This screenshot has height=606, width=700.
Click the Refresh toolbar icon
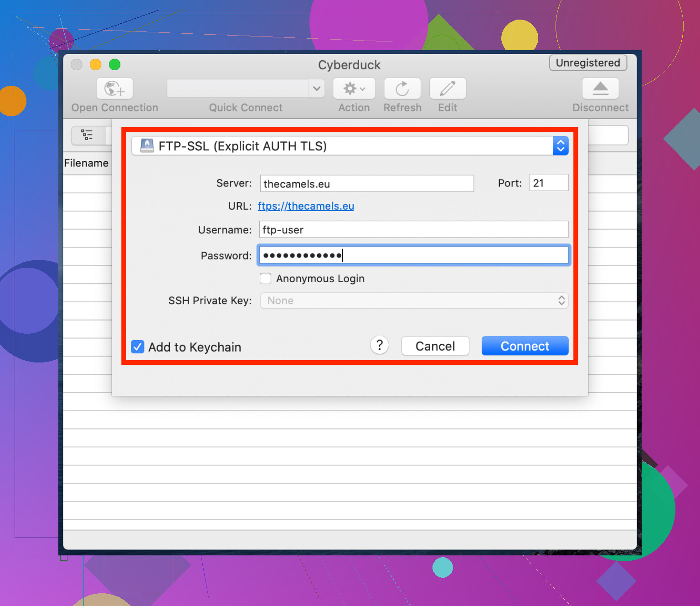(402, 88)
